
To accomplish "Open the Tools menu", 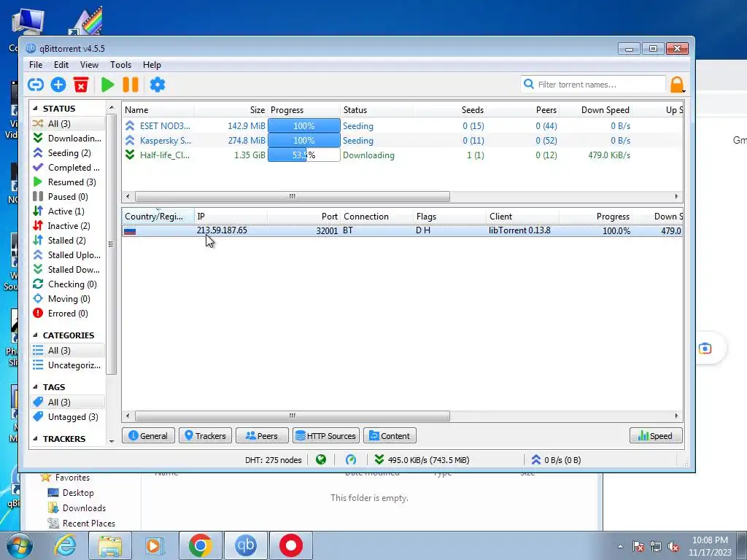I will click(120, 65).
